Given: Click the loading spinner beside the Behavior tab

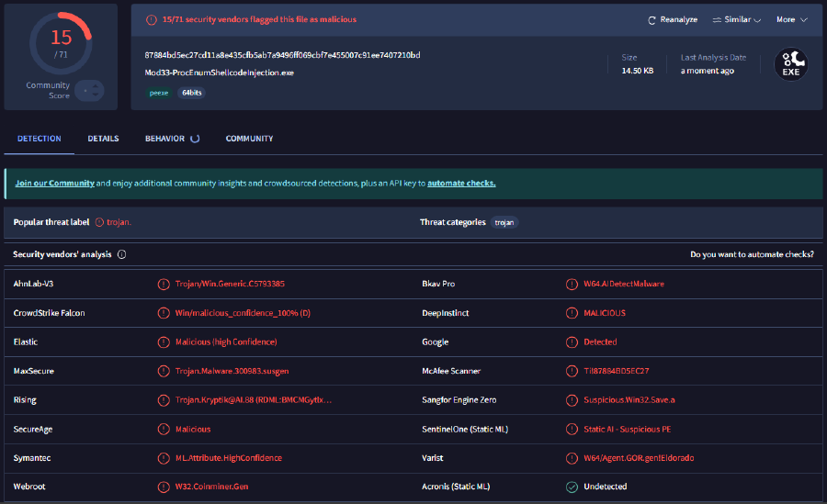Looking at the screenshot, I should [x=195, y=139].
